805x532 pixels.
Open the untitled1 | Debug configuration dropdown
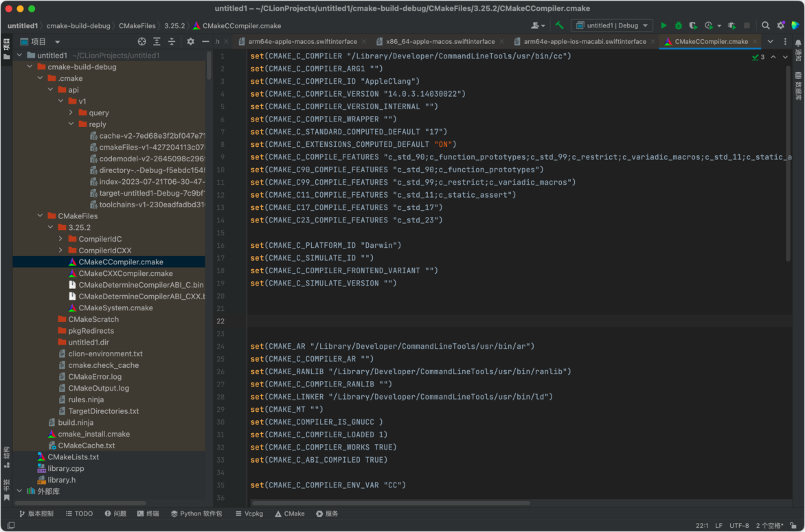[x=611, y=25]
